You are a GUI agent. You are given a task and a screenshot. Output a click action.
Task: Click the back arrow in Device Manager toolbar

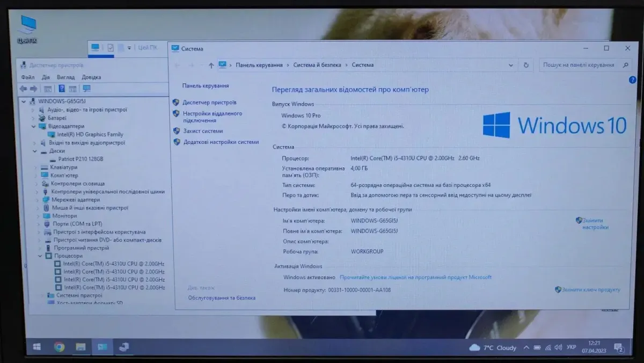point(23,89)
